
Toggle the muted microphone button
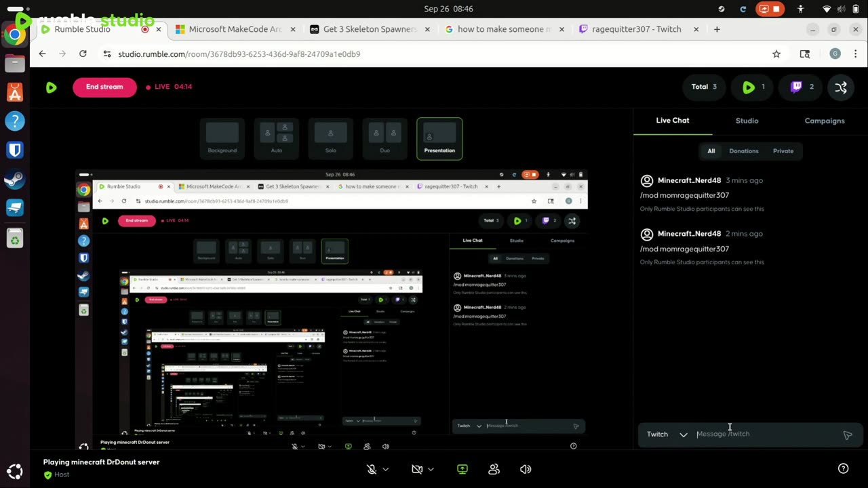click(x=372, y=469)
